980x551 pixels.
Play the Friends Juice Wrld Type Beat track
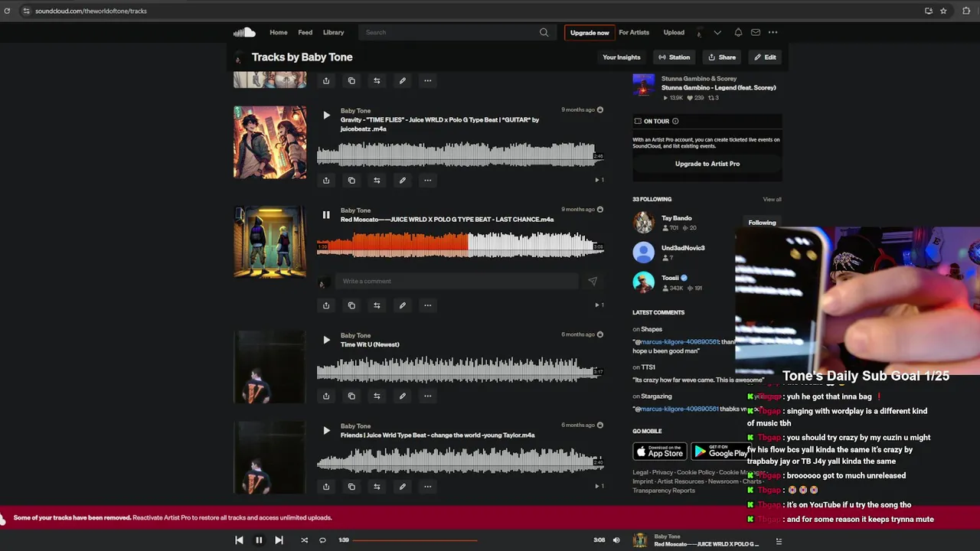click(326, 431)
